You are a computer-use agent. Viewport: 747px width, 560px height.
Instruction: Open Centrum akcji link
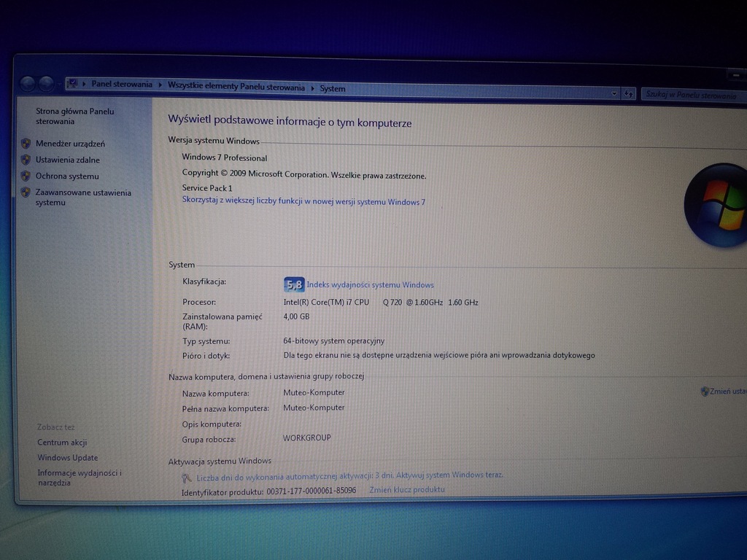coord(62,443)
